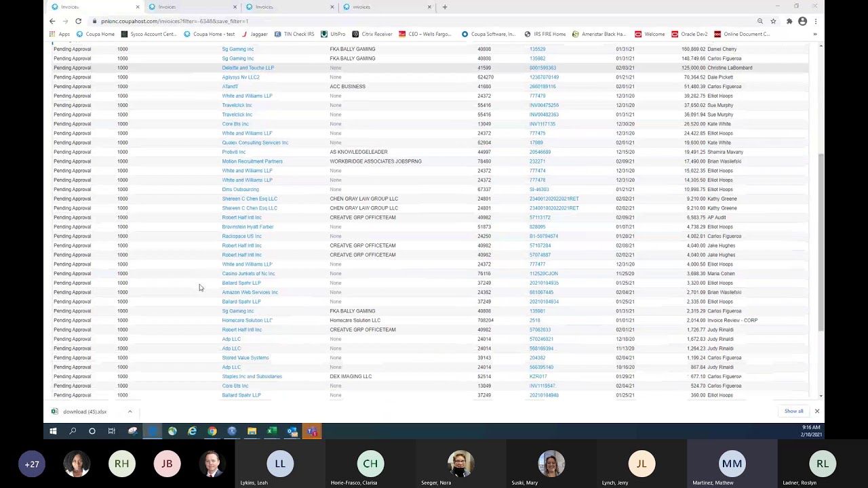Open the TIN Check IRS bookmark

(x=294, y=34)
